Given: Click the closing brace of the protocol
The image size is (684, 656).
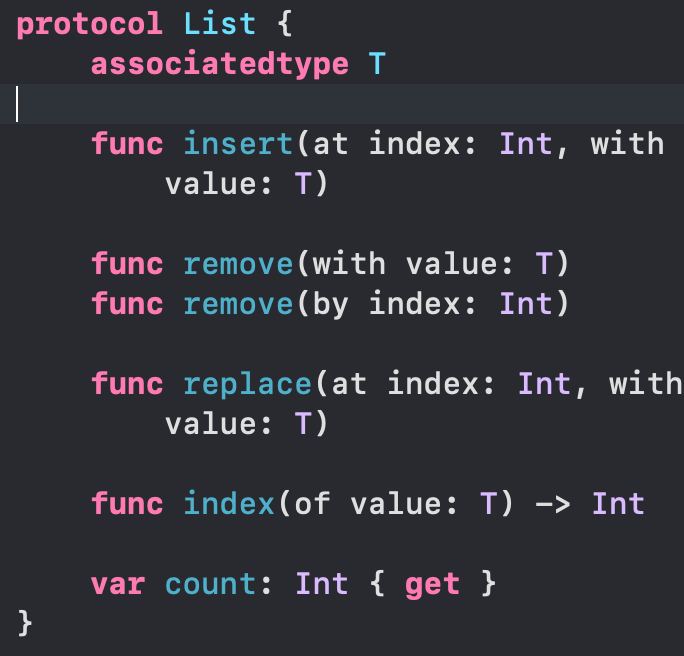Looking at the screenshot, I should 24,623.
